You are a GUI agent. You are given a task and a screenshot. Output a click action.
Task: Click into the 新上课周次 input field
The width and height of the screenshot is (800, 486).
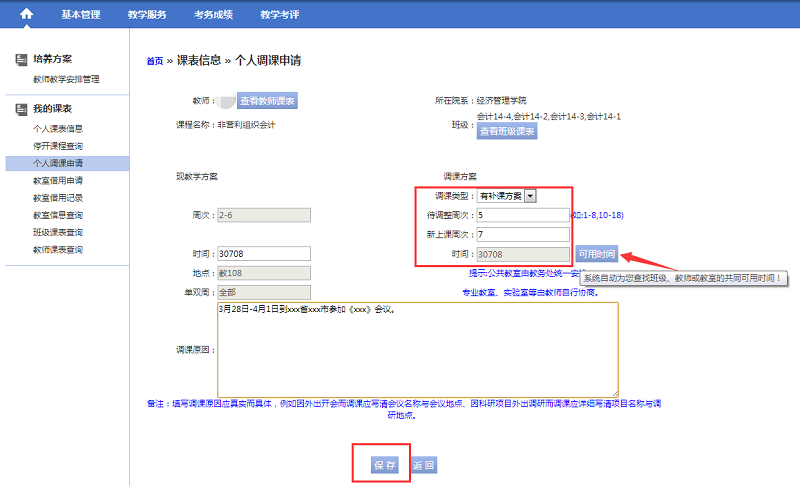pos(523,234)
